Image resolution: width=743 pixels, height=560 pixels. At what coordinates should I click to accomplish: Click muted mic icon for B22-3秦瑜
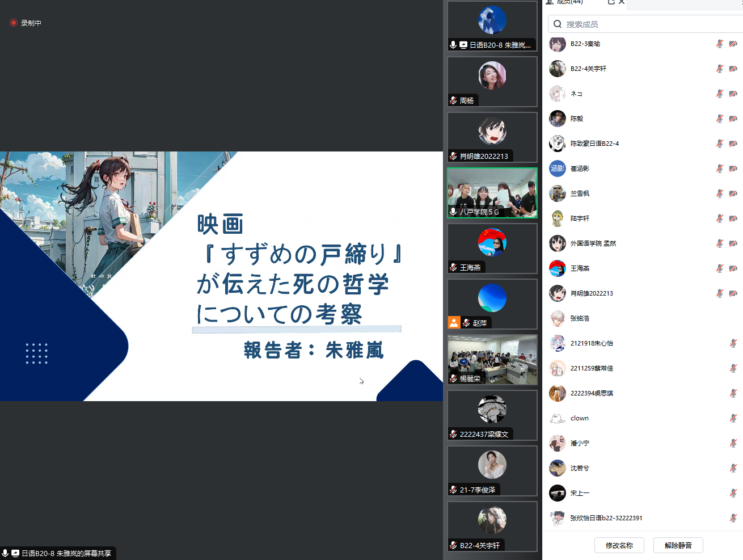(719, 44)
